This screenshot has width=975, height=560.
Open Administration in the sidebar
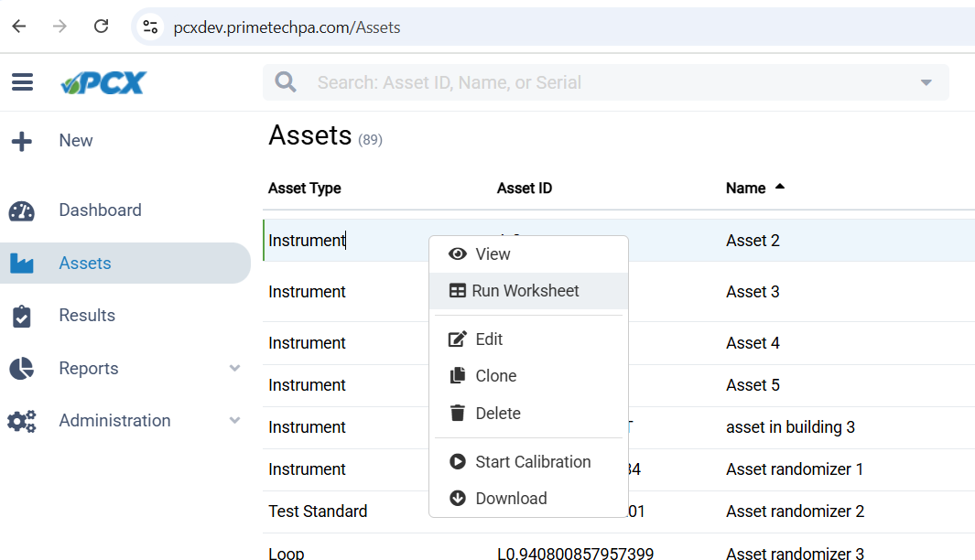[114, 420]
